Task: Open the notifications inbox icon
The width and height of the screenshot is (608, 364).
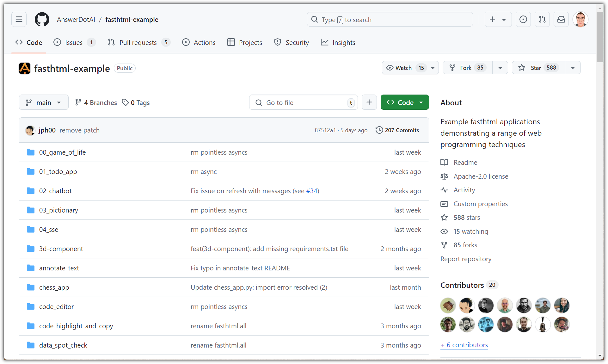Action: pyautogui.click(x=561, y=20)
